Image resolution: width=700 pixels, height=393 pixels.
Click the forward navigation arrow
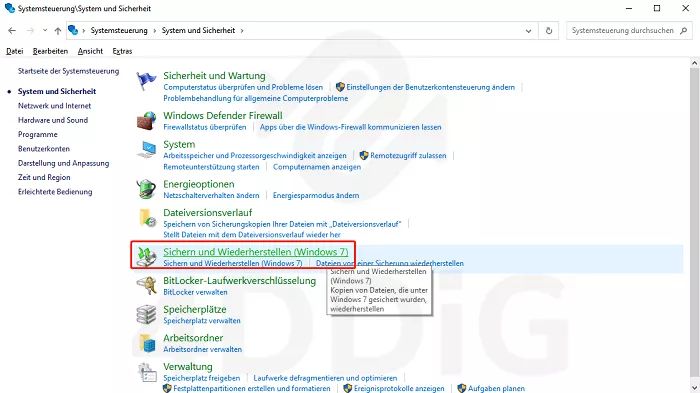(x=30, y=30)
